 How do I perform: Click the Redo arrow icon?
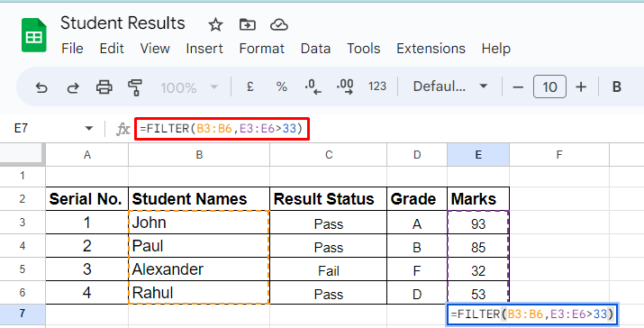point(73,87)
